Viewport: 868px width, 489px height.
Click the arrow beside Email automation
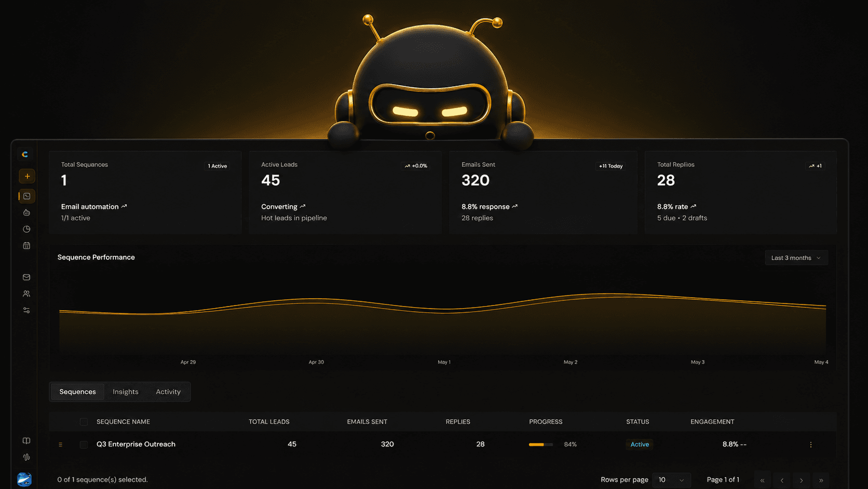pyautogui.click(x=124, y=206)
